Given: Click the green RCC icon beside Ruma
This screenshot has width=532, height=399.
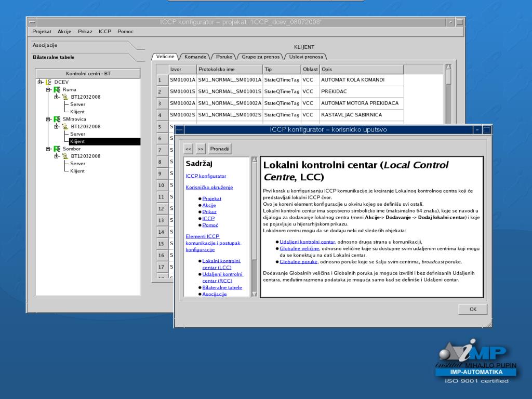Looking at the screenshot, I should pyautogui.click(x=57, y=89).
